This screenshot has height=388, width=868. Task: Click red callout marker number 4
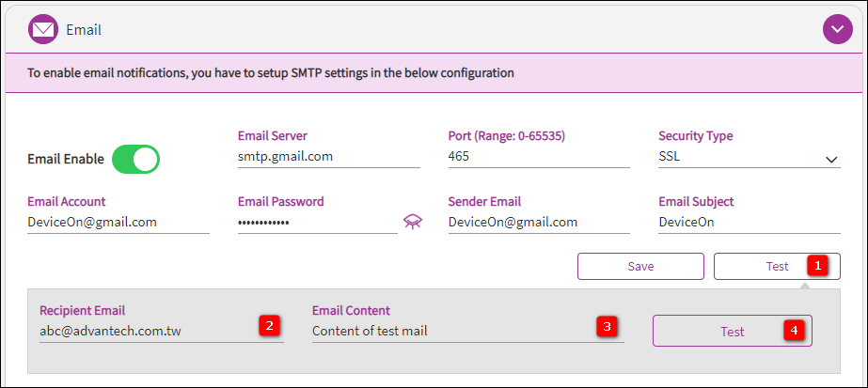click(x=795, y=331)
